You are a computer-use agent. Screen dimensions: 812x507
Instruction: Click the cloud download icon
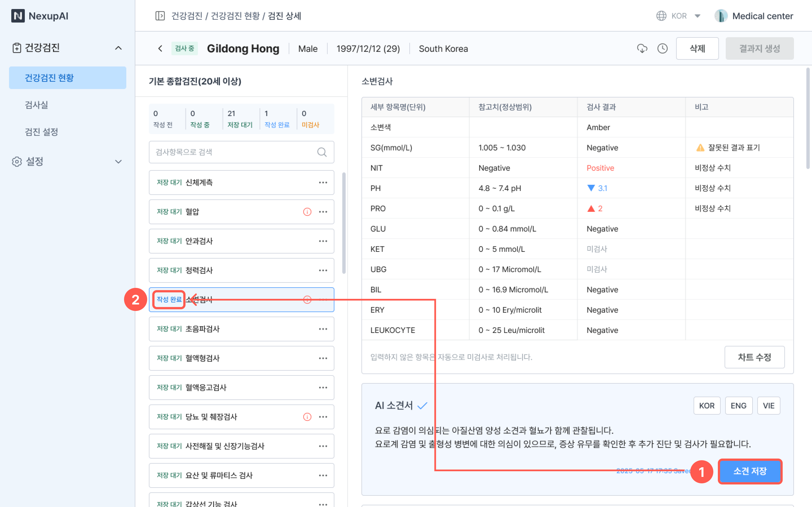pos(642,49)
